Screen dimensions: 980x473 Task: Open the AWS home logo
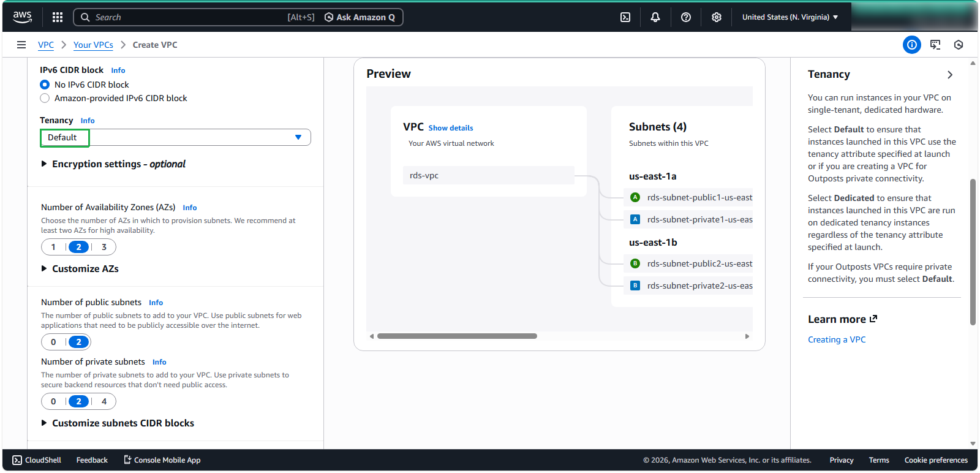pos(22,17)
